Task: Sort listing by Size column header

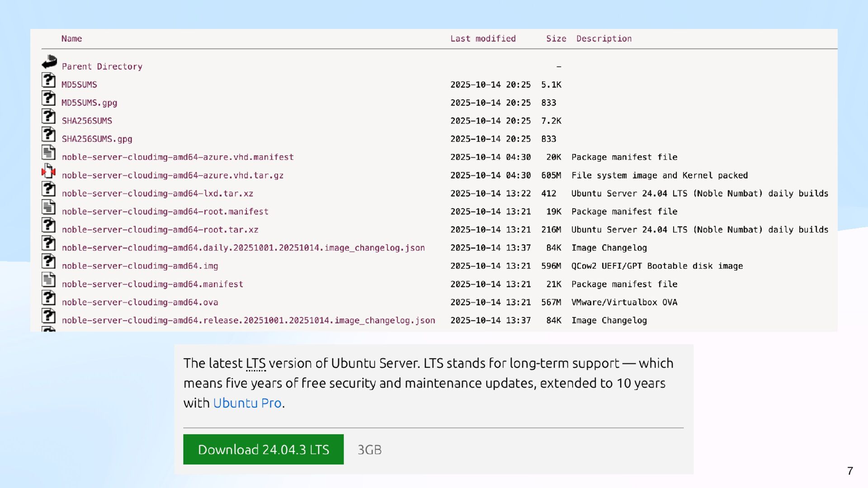Action: coord(556,39)
